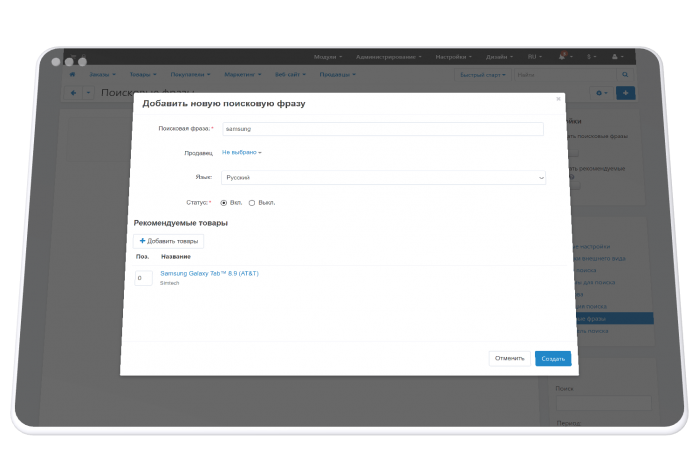Click the Поз. column header
700x466 pixels.
tap(142, 257)
